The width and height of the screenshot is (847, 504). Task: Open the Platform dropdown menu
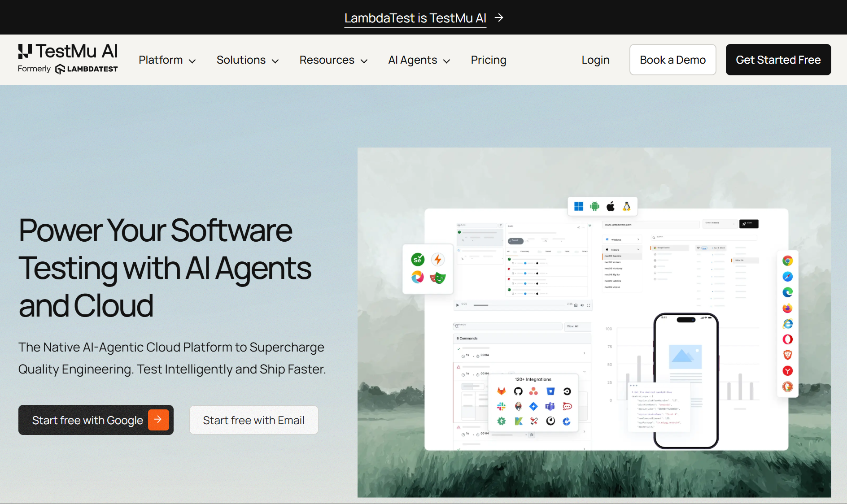coord(167,60)
